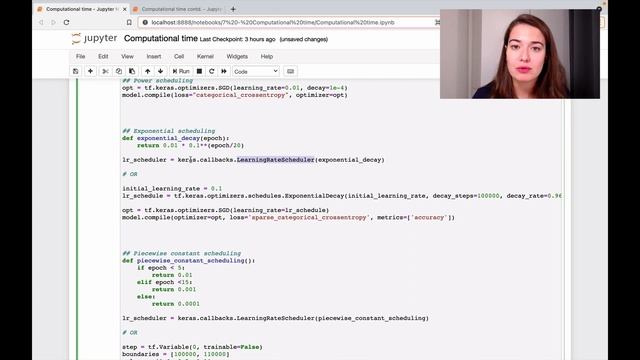Open the Insert menu

(x=153, y=56)
